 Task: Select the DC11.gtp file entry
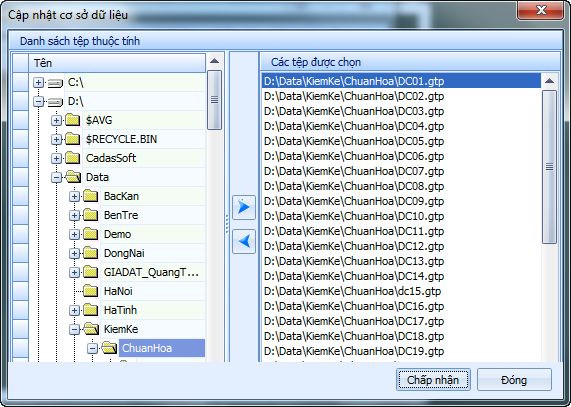coord(401,231)
